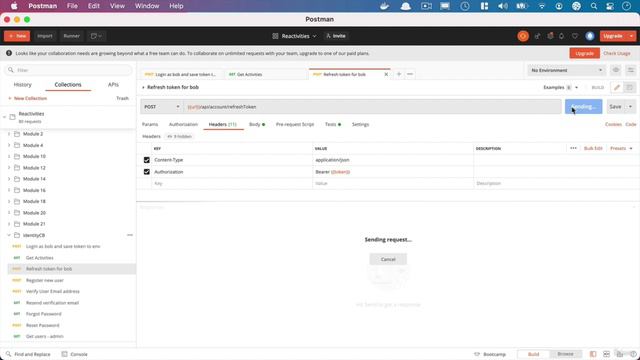Open the Tests tab
Image resolution: width=640 pixels, height=360 pixels.
[333, 124]
